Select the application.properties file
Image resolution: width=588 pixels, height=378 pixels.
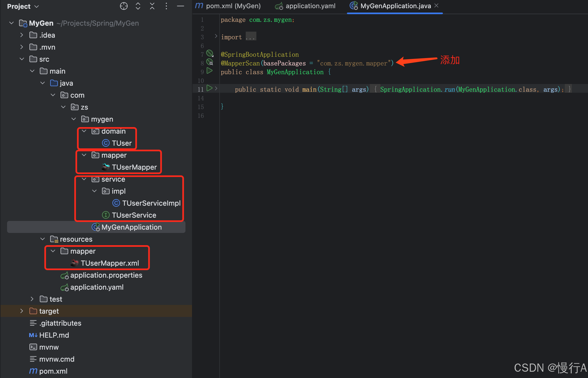106,275
